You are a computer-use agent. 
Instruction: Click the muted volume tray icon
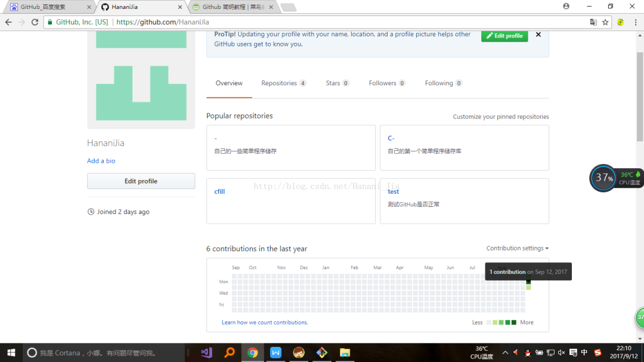pos(562,352)
